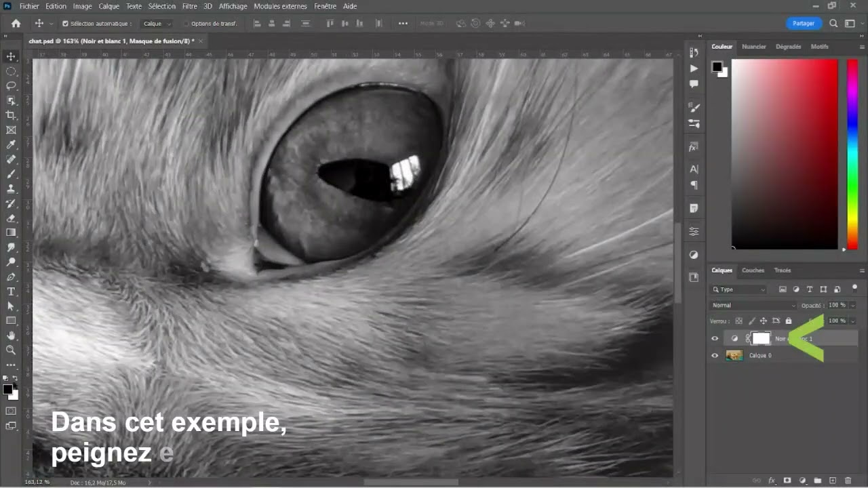This screenshot has height=488, width=868.
Task: Click the delete layer trash icon
Action: [x=848, y=481]
